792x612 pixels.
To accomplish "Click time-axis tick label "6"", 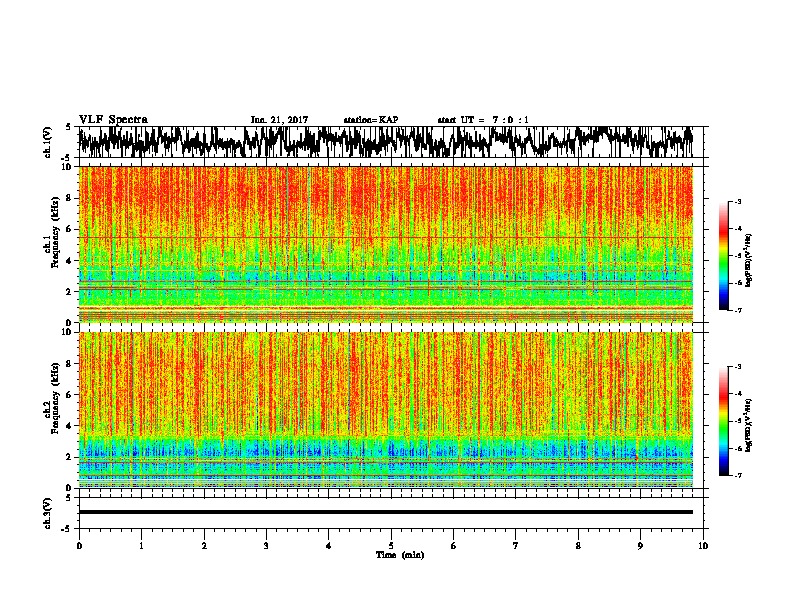I will 454,546.
